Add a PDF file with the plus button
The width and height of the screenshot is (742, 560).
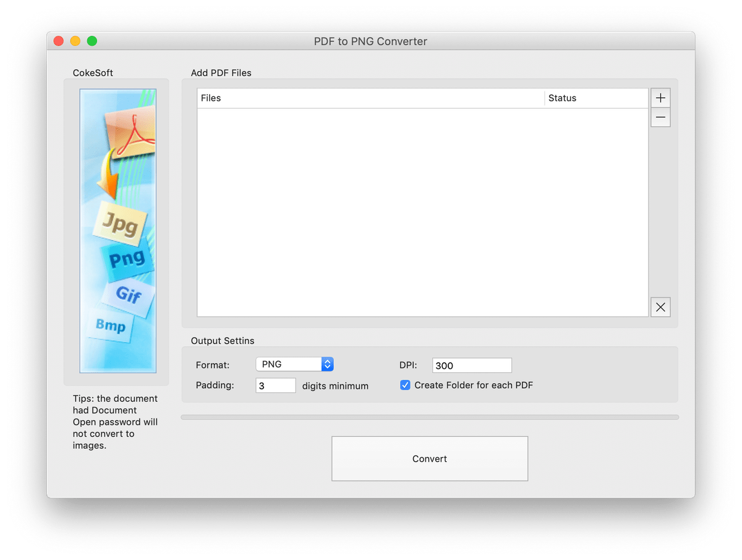tap(660, 98)
